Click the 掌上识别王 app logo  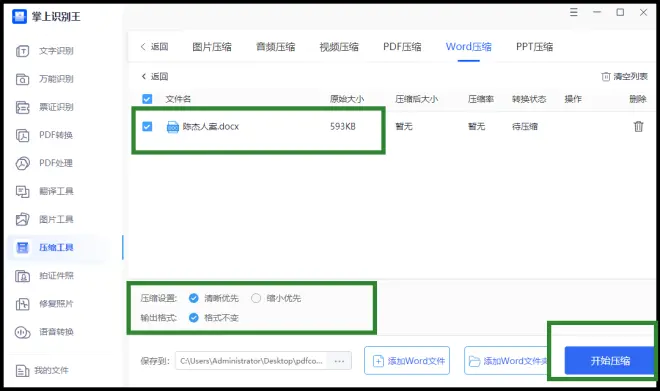click(19, 16)
